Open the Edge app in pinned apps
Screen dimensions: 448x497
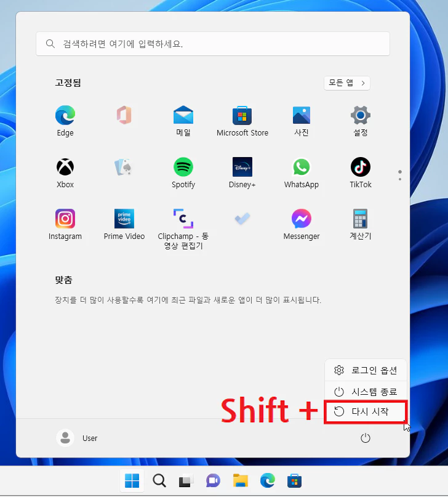coord(65,121)
